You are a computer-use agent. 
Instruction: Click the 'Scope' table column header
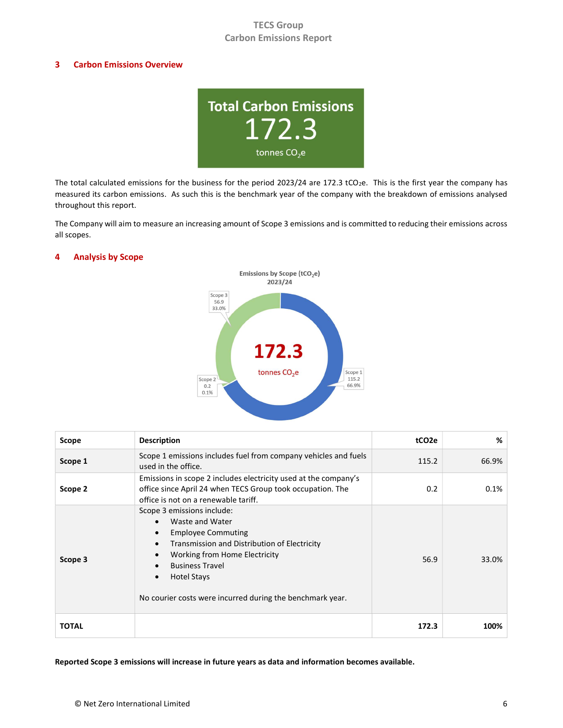click(x=70, y=440)
